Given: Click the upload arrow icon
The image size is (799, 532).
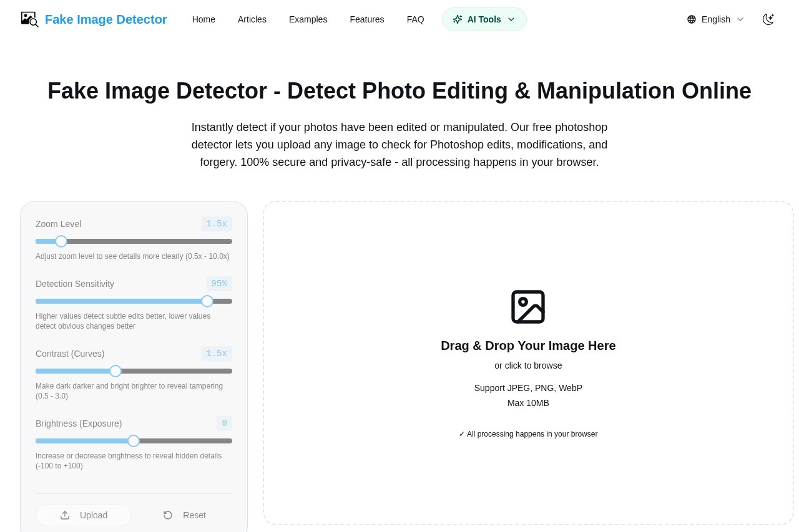Looking at the screenshot, I should click(65, 515).
